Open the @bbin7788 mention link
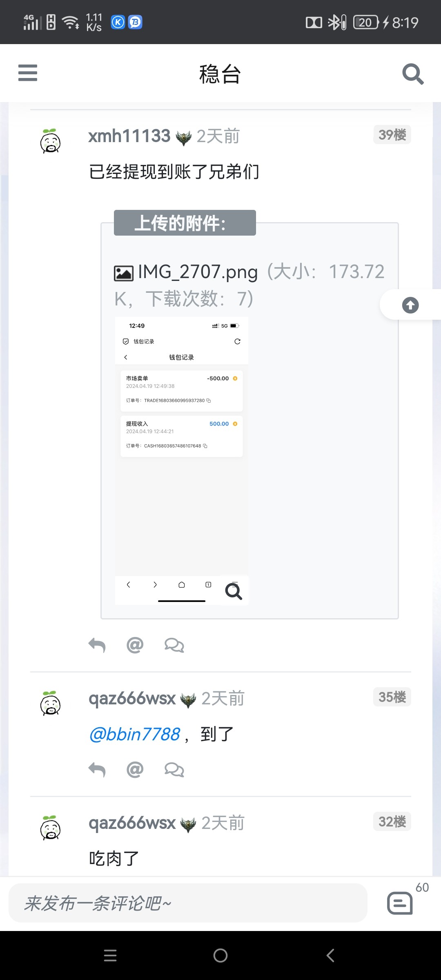The image size is (441, 980). point(134,734)
